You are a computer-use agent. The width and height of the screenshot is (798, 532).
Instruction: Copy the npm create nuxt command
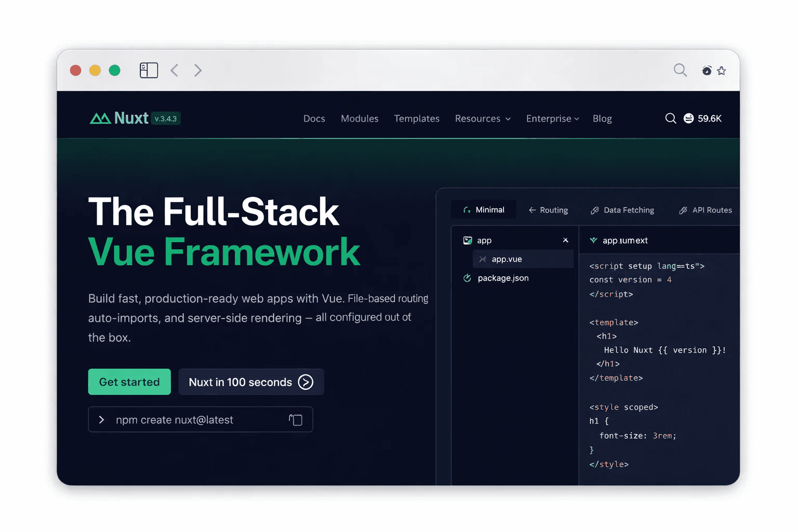pos(296,419)
